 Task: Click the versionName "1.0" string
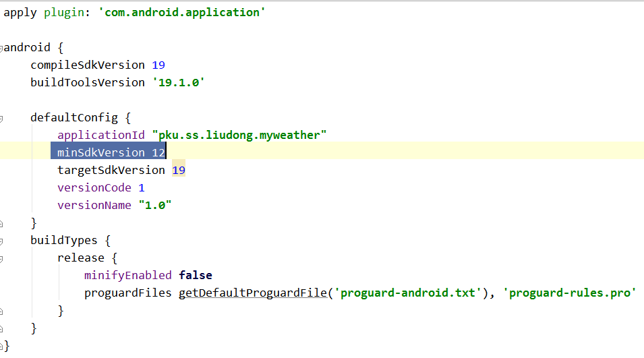click(x=154, y=205)
